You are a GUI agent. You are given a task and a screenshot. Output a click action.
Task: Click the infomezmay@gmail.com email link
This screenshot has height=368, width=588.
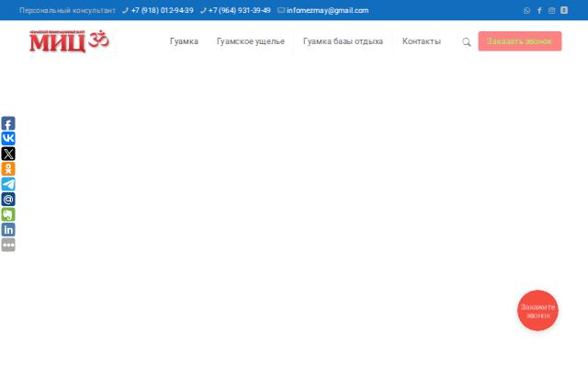pos(327,10)
